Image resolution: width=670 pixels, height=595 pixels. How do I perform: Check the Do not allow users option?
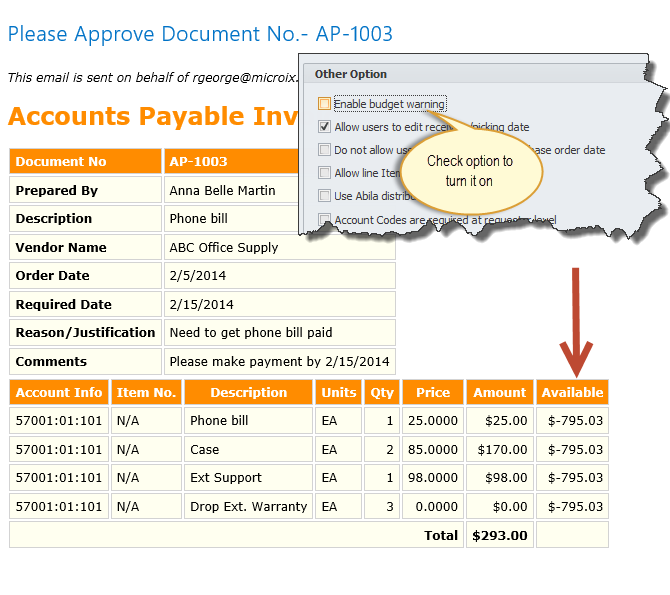[x=324, y=150]
